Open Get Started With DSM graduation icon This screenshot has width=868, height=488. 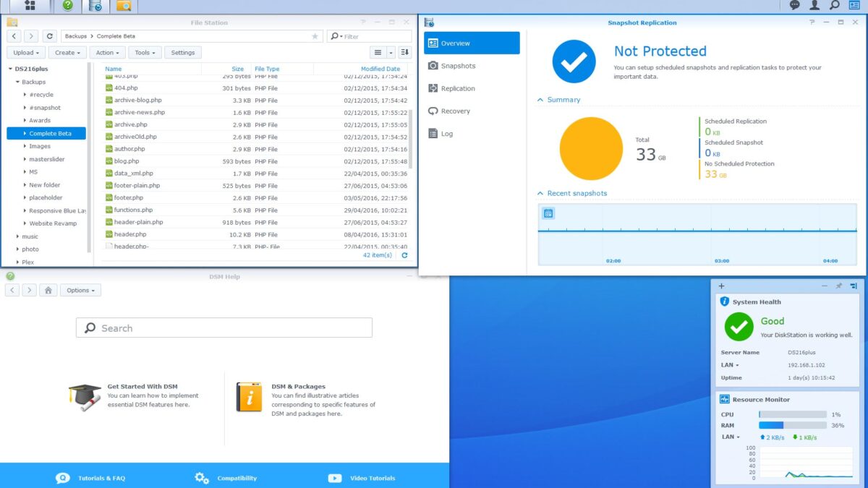[85, 397]
